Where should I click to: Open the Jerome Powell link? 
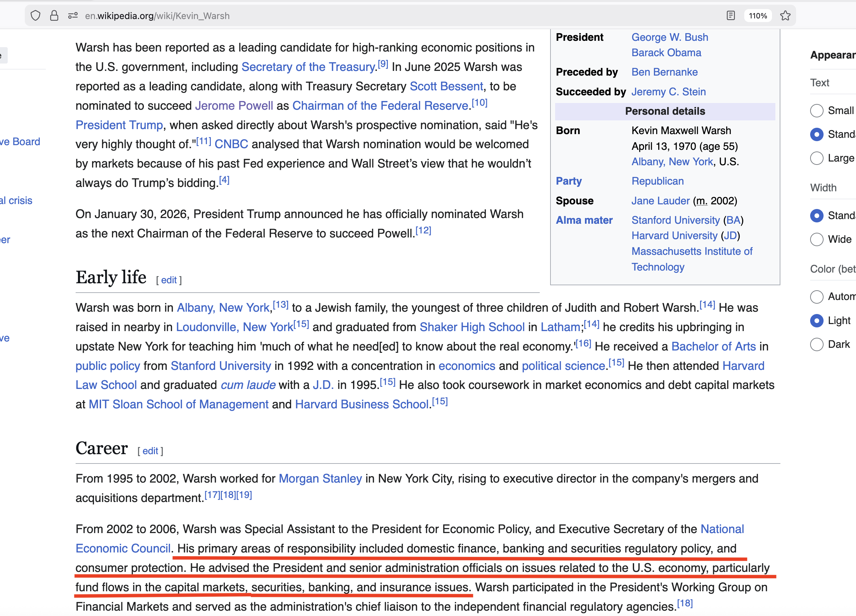234,106
